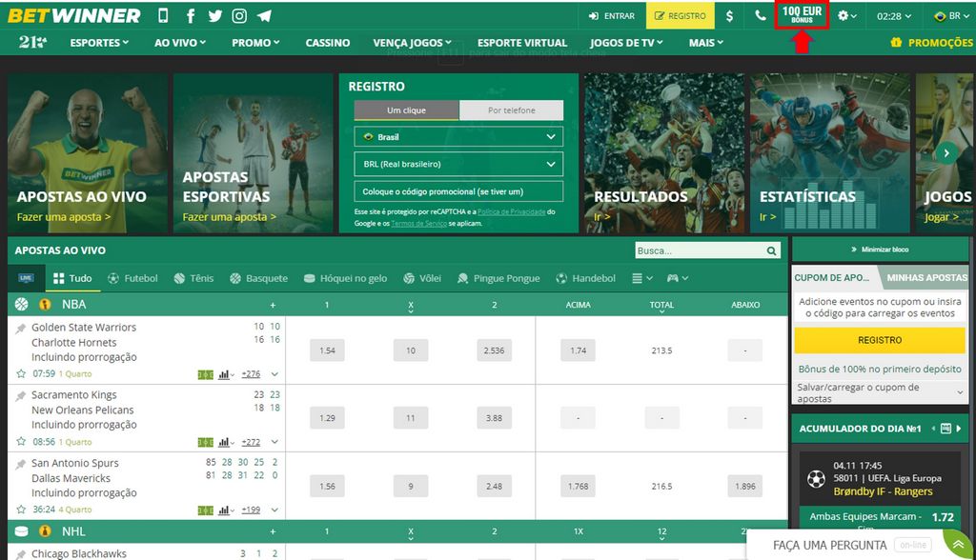This screenshot has width=976, height=560.
Task: Expand the ESPORTES menu
Action: [99, 42]
